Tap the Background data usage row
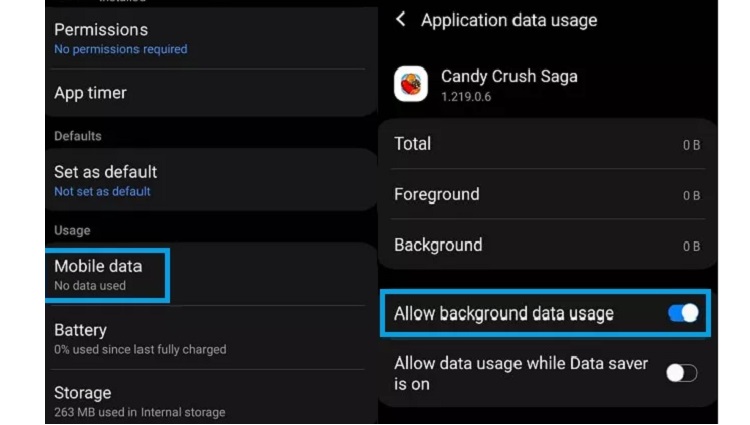The width and height of the screenshot is (750, 425). pyautogui.click(x=548, y=245)
